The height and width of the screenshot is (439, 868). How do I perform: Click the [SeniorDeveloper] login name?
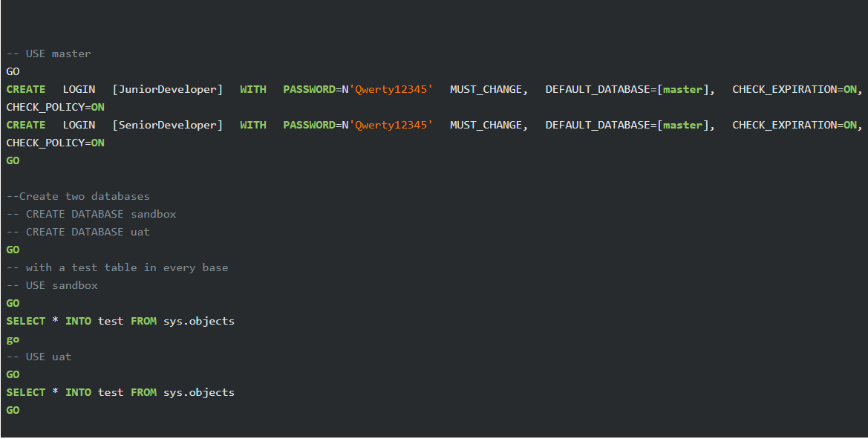pyautogui.click(x=167, y=124)
